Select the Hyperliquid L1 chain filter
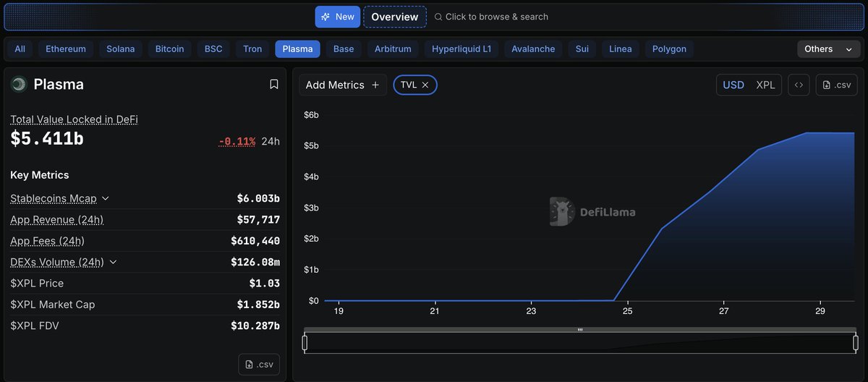868x382 pixels. tap(461, 49)
